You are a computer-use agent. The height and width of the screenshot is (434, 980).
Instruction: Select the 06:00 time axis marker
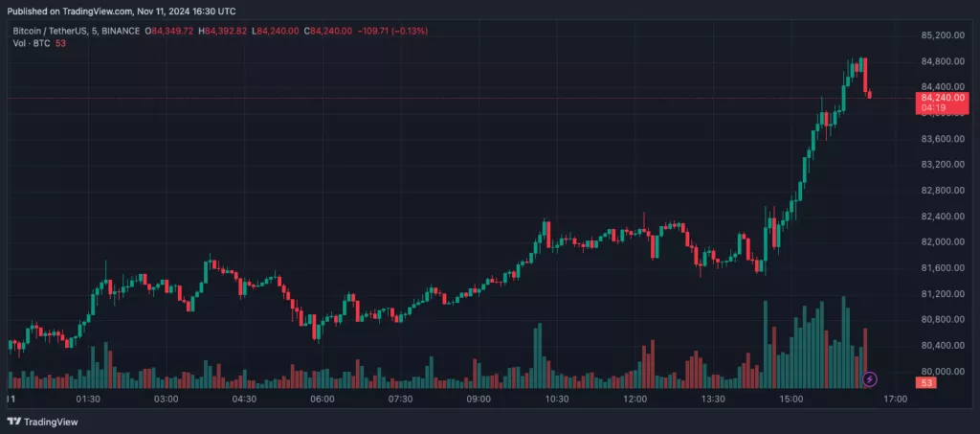(322, 399)
